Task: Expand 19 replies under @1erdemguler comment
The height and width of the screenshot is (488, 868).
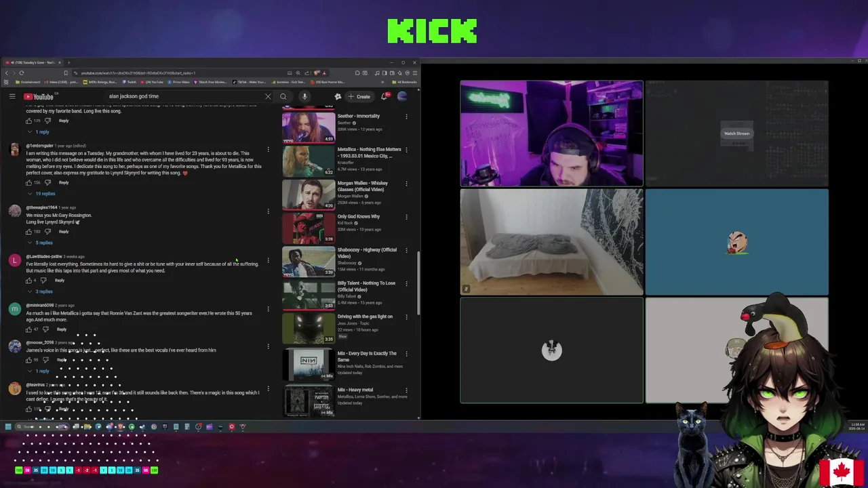Action: click(42, 194)
